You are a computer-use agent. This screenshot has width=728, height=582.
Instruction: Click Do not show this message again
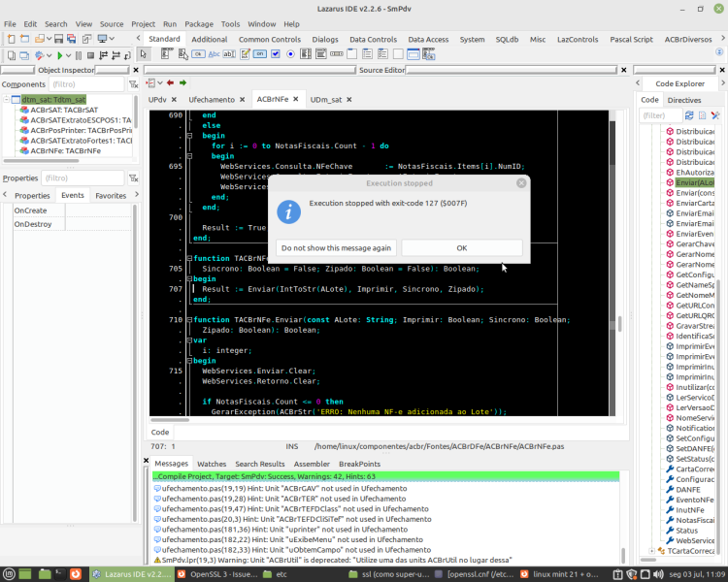[336, 248]
